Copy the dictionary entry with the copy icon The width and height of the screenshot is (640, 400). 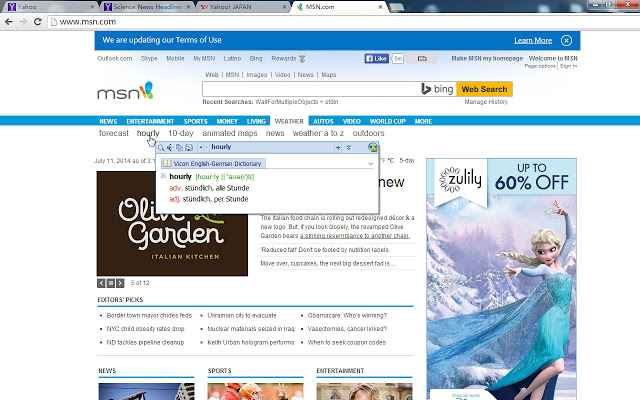[179, 147]
